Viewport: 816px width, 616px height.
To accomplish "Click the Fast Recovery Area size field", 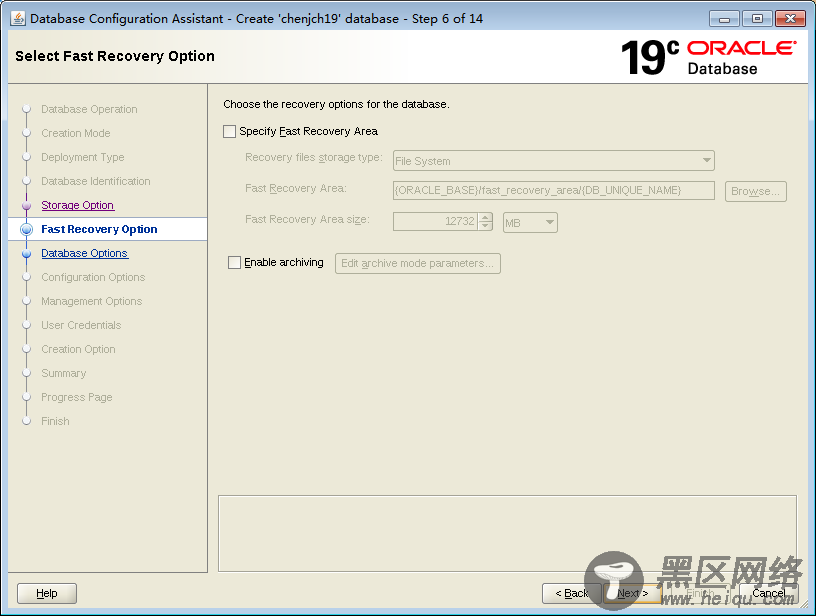I will [x=436, y=221].
